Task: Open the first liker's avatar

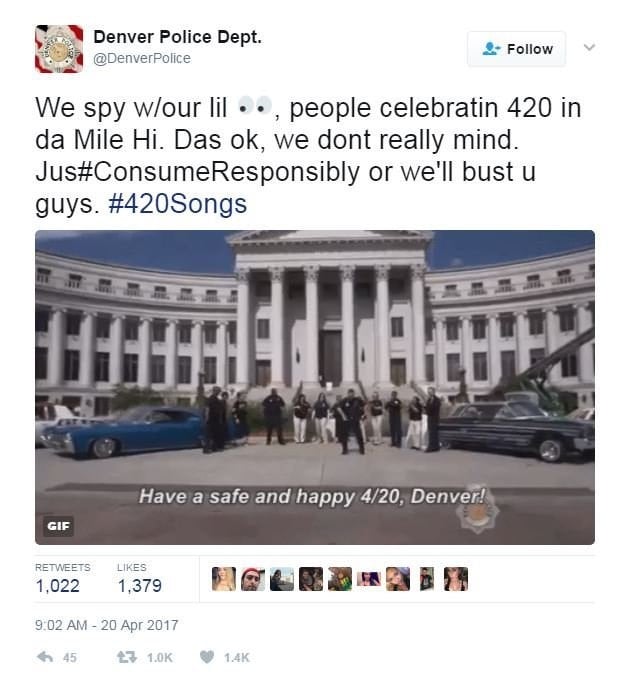Action: point(224,579)
